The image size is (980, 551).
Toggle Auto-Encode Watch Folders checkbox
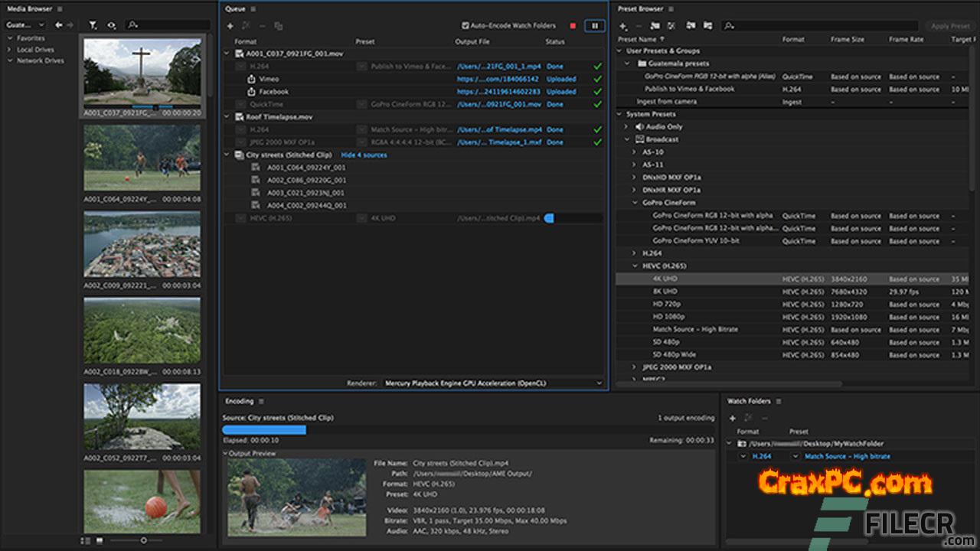tap(465, 26)
